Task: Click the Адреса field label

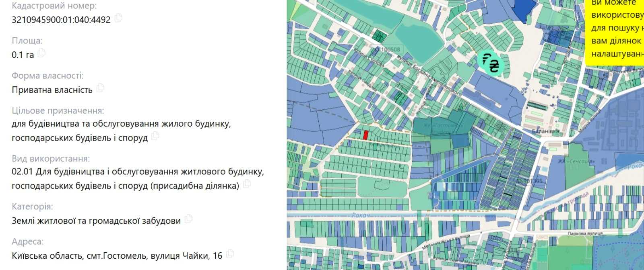Action: pos(27,241)
